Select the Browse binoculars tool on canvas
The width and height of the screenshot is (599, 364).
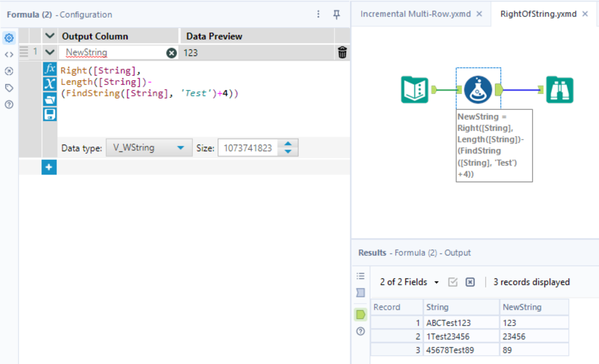tap(559, 90)
